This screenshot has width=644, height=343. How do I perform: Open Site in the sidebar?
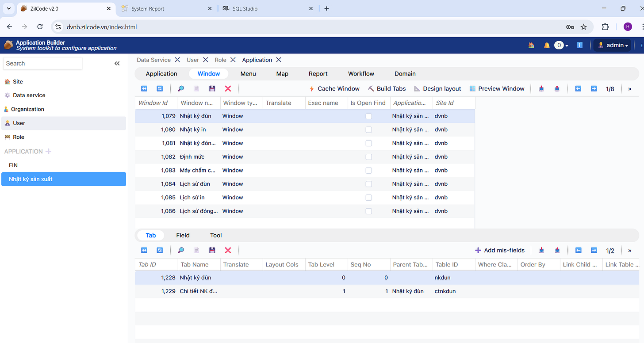coord(64,82)
